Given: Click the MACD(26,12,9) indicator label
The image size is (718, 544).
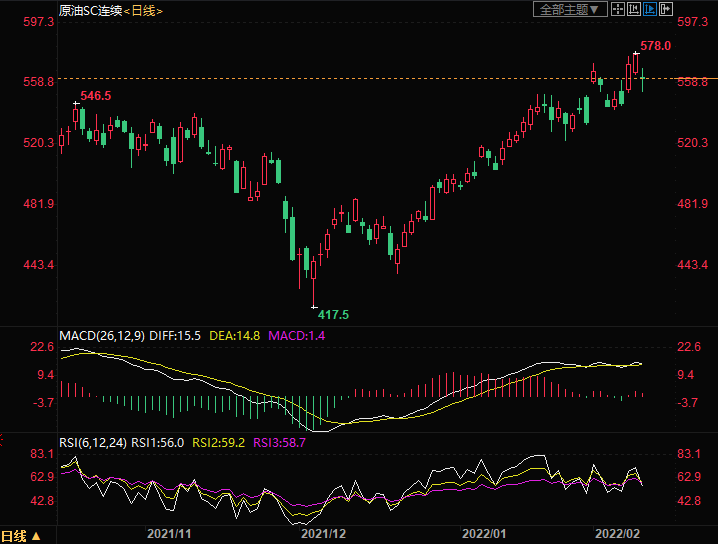Looking at the screenshot, I should click(x=101, y=335).
